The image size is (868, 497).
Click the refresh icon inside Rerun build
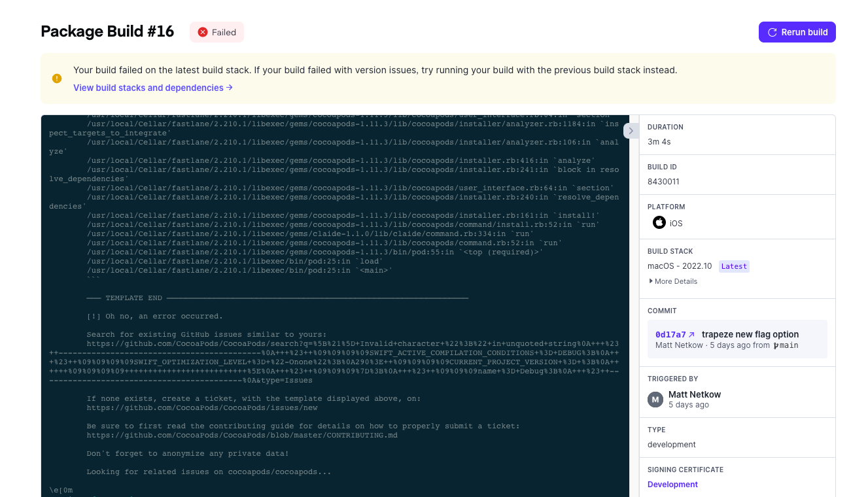point(772,31)
